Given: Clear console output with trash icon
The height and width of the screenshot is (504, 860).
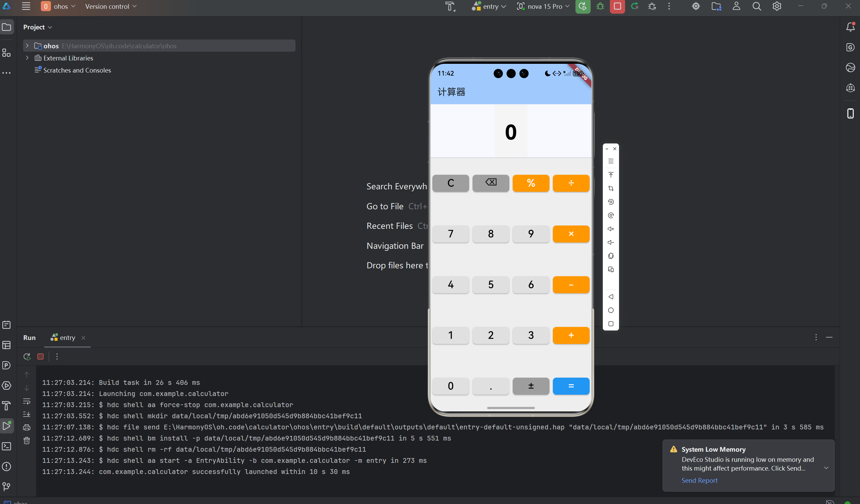Looking at the screenshot, I should [27, 441].
